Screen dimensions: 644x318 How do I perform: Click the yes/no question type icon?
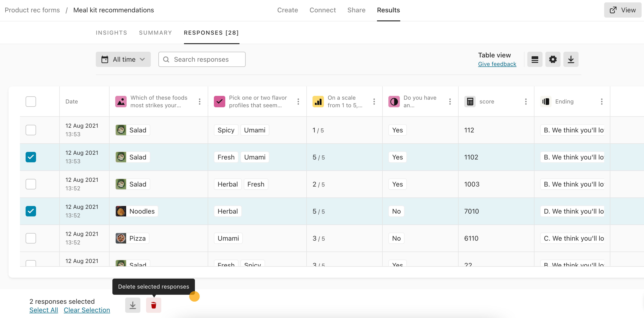click(x=394, y=101)
